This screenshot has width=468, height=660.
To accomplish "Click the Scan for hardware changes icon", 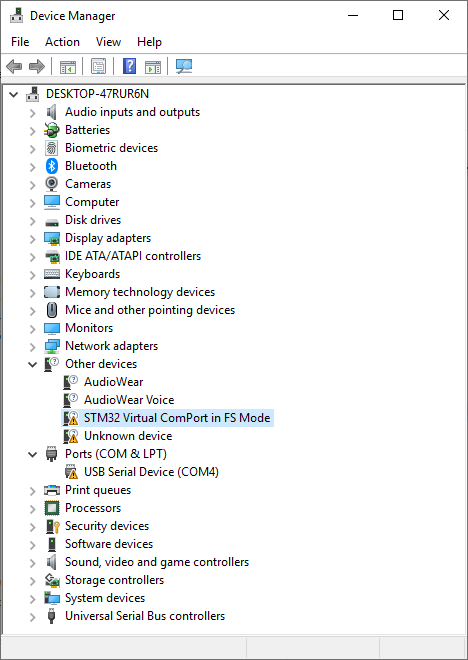I will [x=184, y=66].
